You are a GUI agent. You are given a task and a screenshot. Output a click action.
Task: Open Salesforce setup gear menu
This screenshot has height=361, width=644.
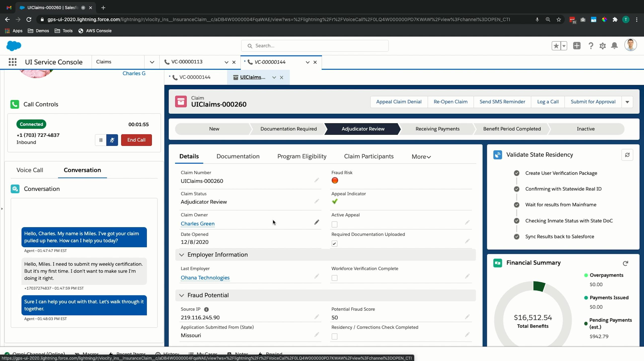pyautogui.click(x=602, y=46)
